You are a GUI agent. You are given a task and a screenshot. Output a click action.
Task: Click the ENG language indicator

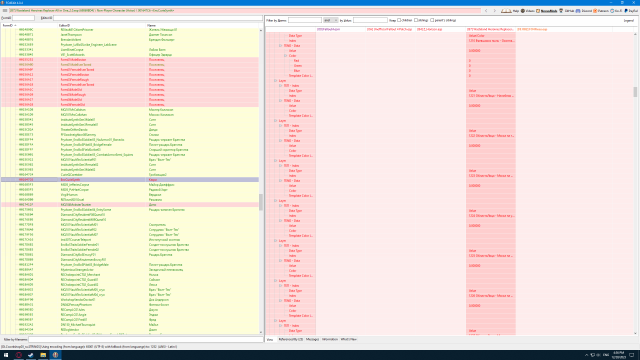point(606,355)
